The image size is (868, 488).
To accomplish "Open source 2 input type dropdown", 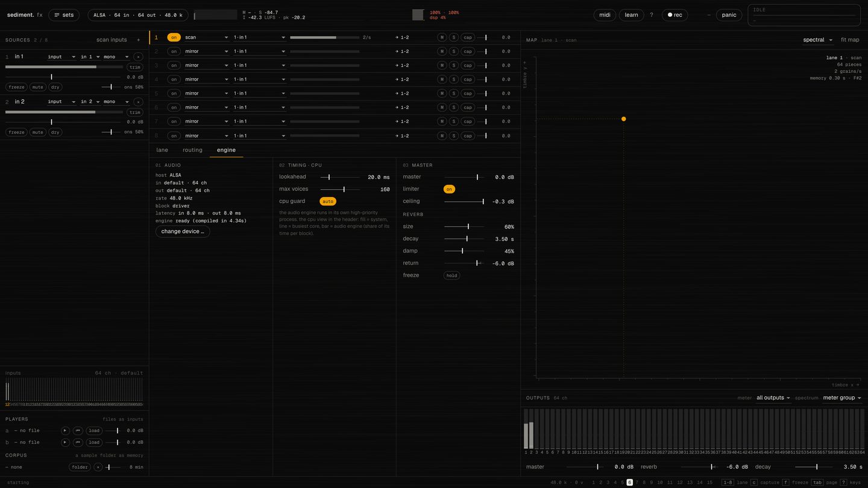I will pyautogui.click(x=62, y=102).
